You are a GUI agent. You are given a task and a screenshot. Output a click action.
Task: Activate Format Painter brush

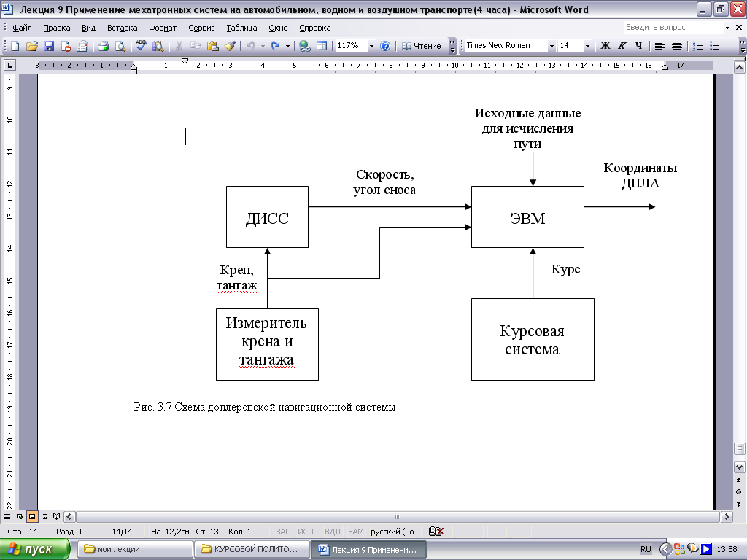pos(230,46)
